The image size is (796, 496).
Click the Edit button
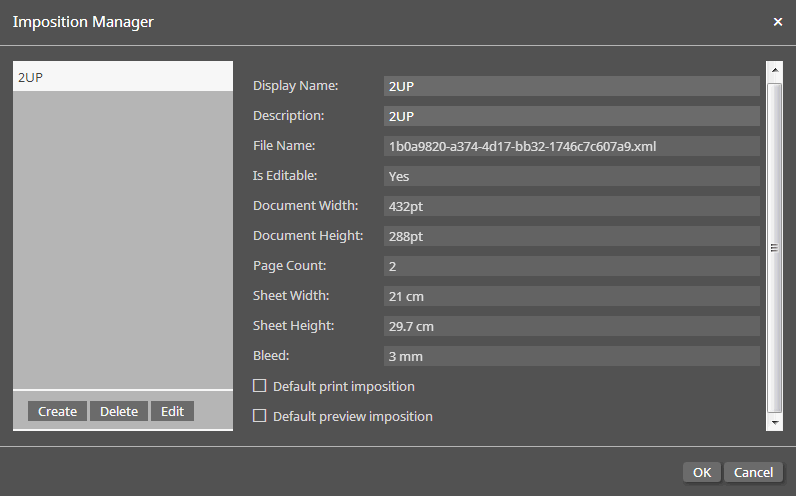click(x=172, y=411)
